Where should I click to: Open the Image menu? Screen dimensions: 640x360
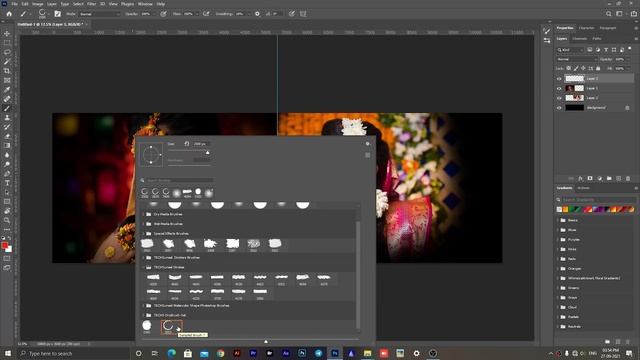coord(38,4)
